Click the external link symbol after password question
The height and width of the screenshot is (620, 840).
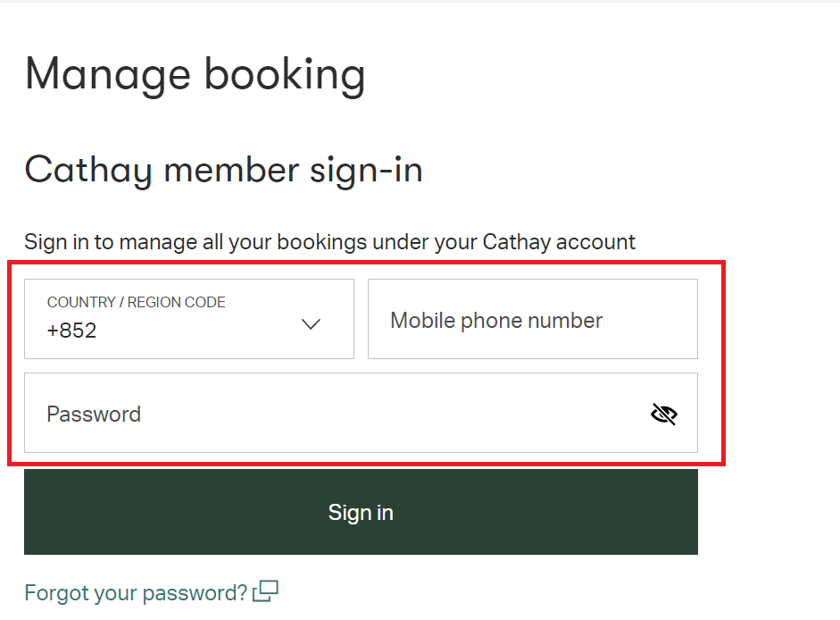(266, 591)
